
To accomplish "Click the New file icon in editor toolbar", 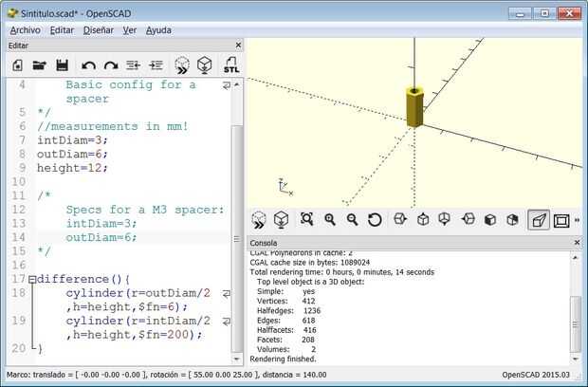I will point(18,65).
